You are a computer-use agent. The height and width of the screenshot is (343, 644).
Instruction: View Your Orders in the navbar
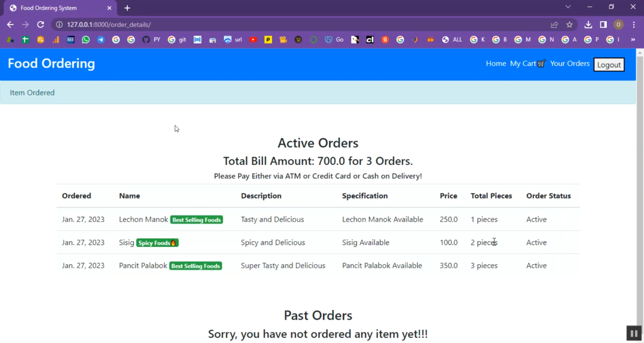click(570, 64)
